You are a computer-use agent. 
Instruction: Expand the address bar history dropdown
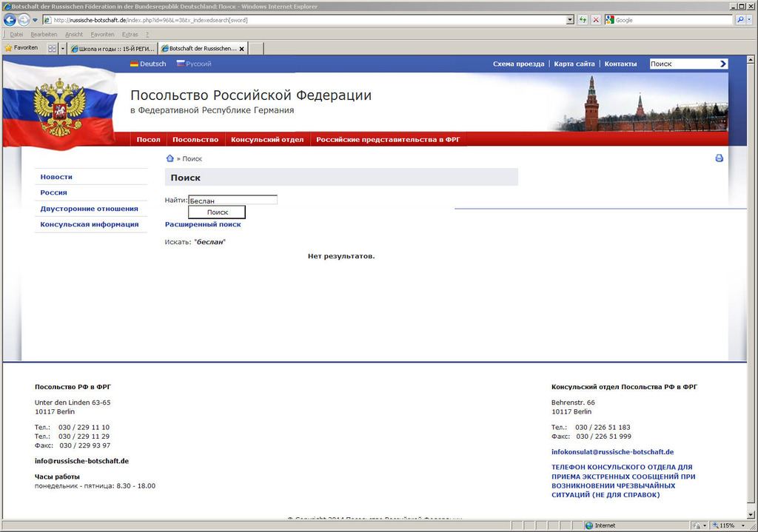coord(571,20)
